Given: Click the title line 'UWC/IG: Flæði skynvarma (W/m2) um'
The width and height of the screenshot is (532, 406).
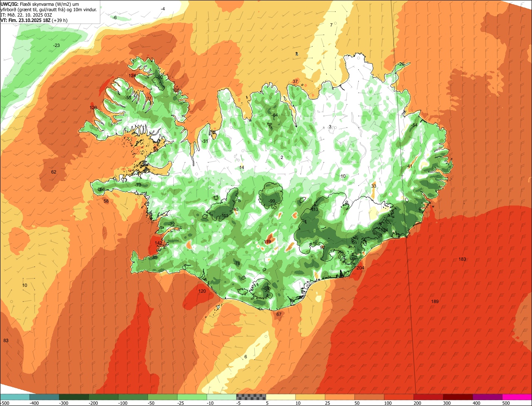Looking at the screenshot, I should (x=40, y=4).
